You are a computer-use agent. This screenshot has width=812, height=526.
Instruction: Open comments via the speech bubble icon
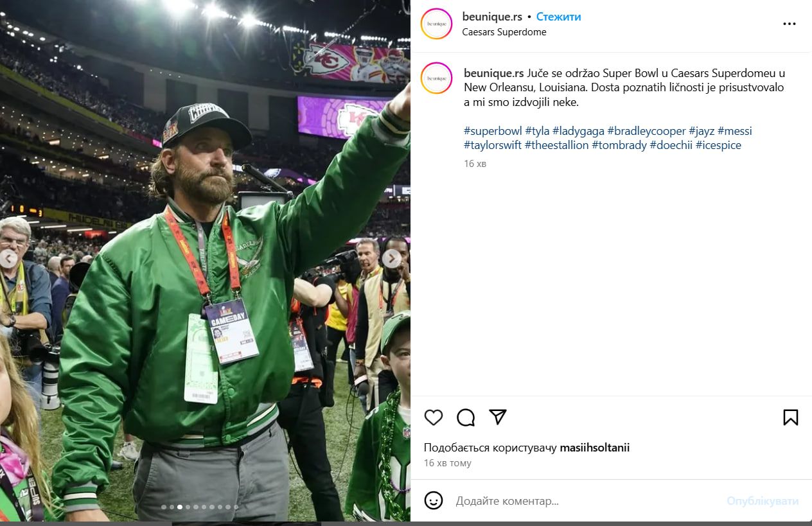tap(466, 417)
